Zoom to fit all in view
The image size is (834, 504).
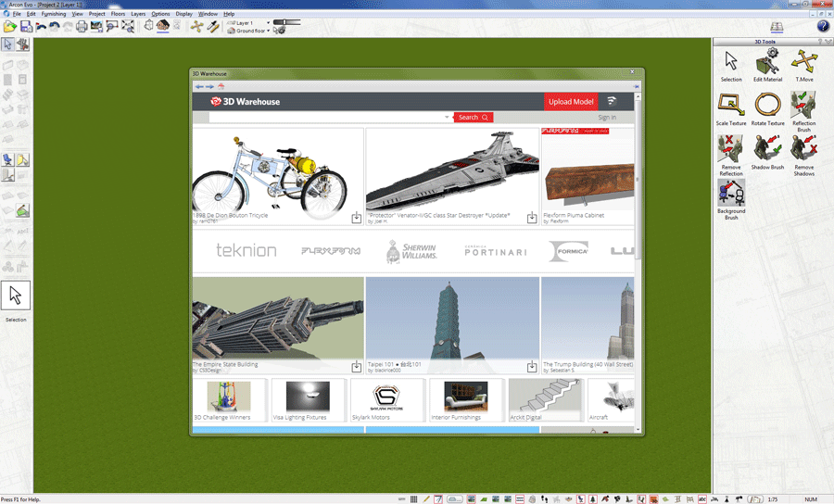click(128, 26)
